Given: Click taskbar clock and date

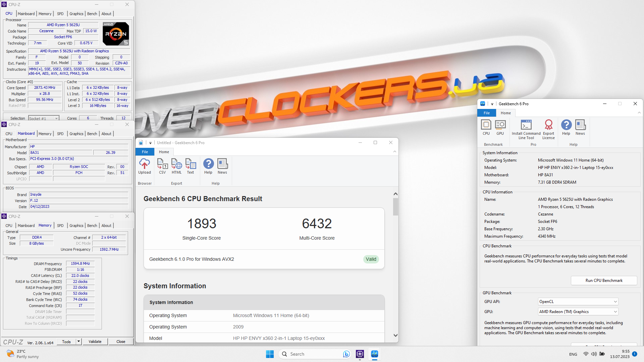Looking at the screenshot, I should (x=620, y=354).
